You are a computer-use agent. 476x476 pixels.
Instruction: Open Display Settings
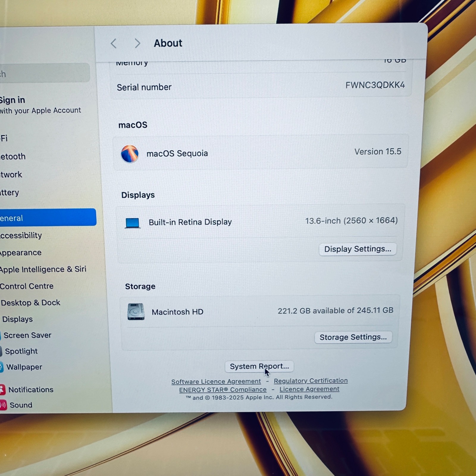tap(358, 249)
